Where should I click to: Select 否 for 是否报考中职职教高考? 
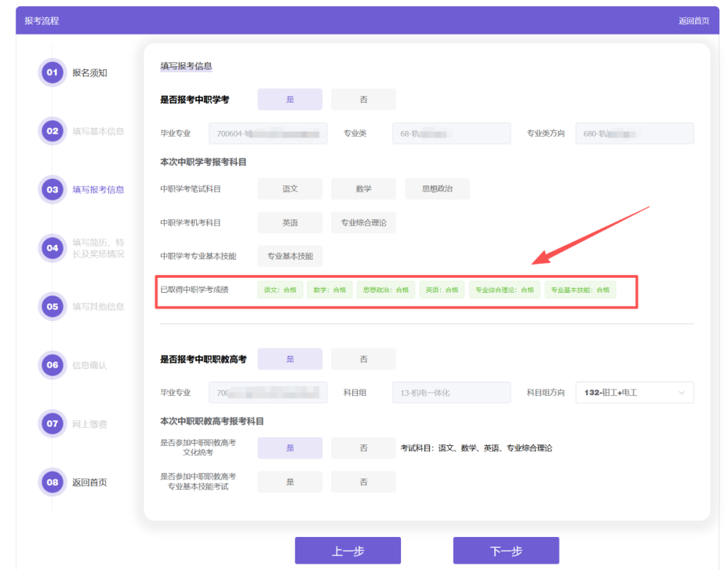(363, 359)
